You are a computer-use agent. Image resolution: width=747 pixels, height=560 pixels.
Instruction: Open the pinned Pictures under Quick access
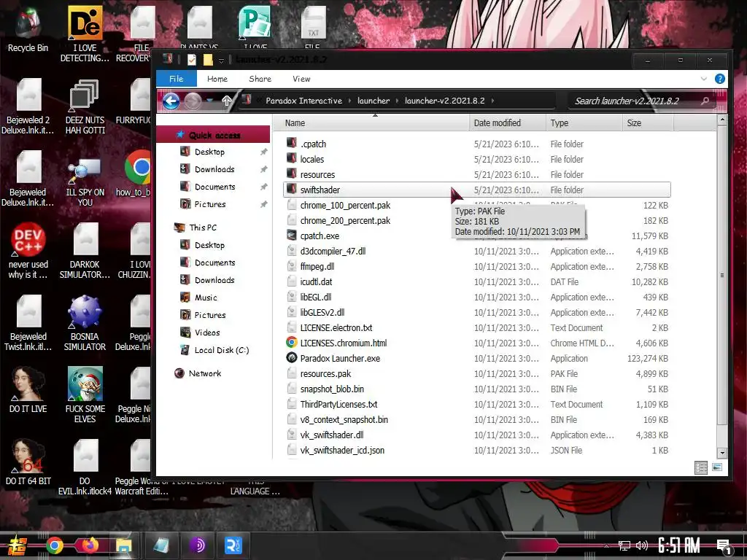click(x=209, y=204)
